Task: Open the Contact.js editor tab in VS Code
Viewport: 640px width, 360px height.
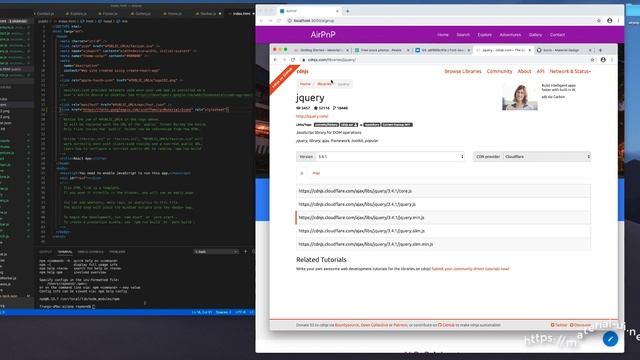Action: tap(45, 13)
